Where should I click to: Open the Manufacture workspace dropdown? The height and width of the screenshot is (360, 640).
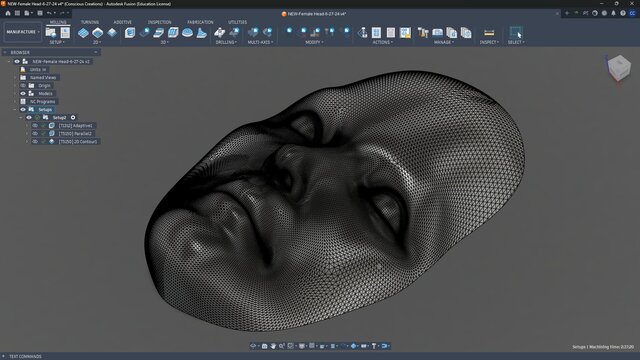pos(22,32)
